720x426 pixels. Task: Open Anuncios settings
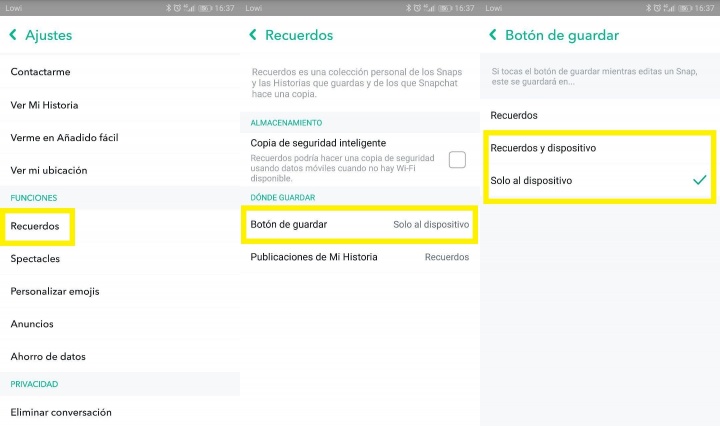point(120,324)
